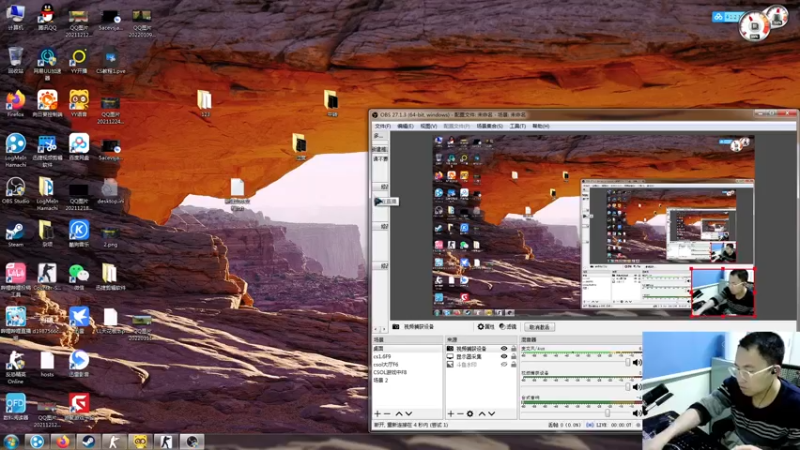Image resolution: width=800 pixels, height=450 pixels.
Task: Move the selected scene up
Action: [399, 414]
